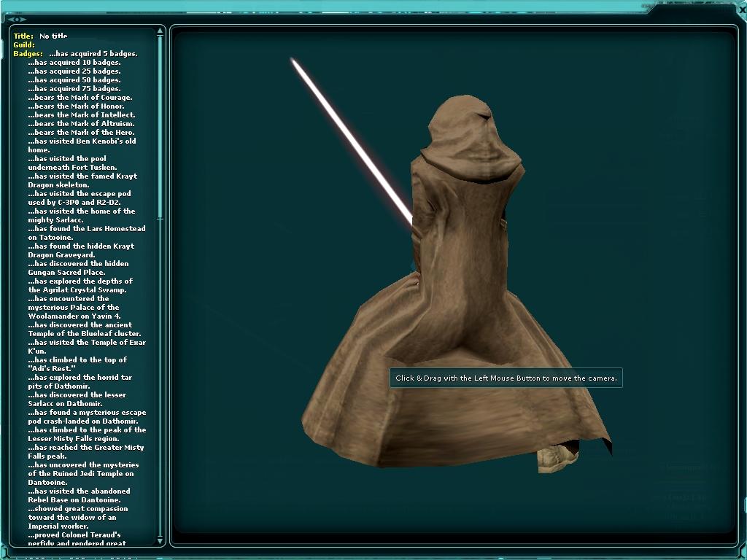This screenshot has height=560, width=747.
Task: Click the camera-move tooltip text
Action: [506, 378]
